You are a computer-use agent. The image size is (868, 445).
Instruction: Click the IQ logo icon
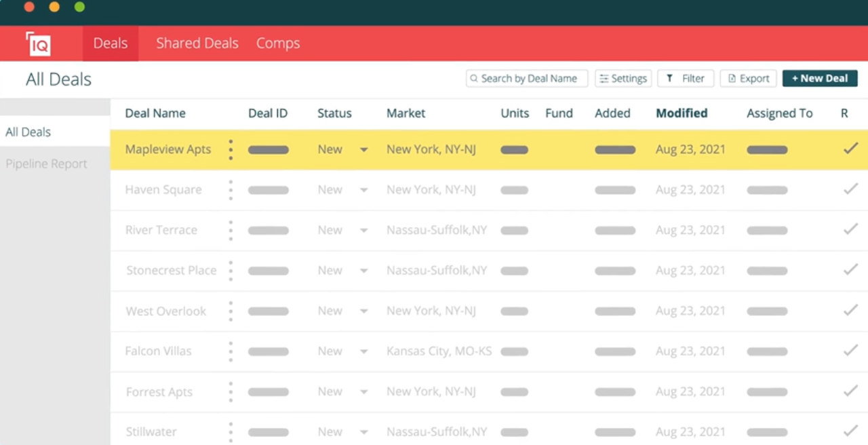click(38, 43)
